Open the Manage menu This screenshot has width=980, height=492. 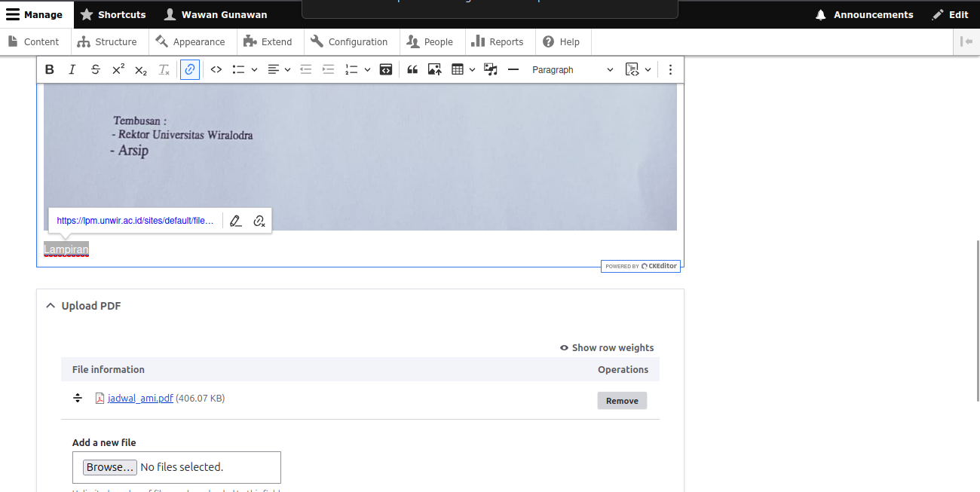[x=35, y=14]
